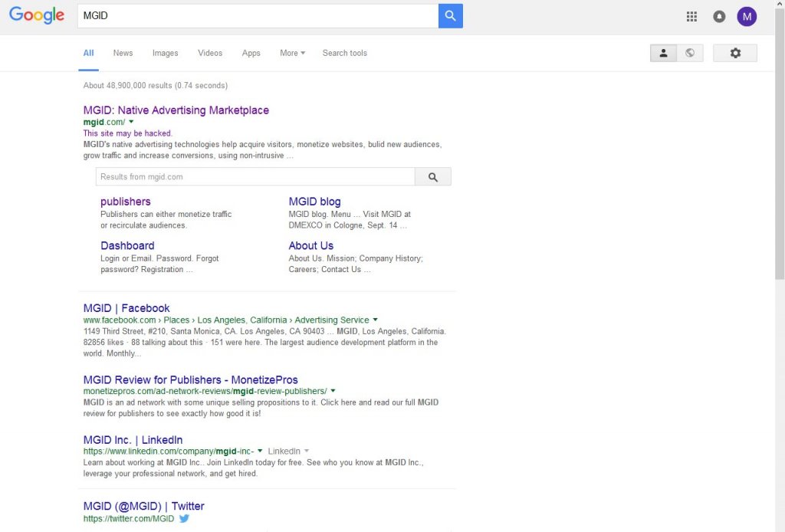Open search settings gear
This screenshot has width=785, height=532.
pos(735,53)
